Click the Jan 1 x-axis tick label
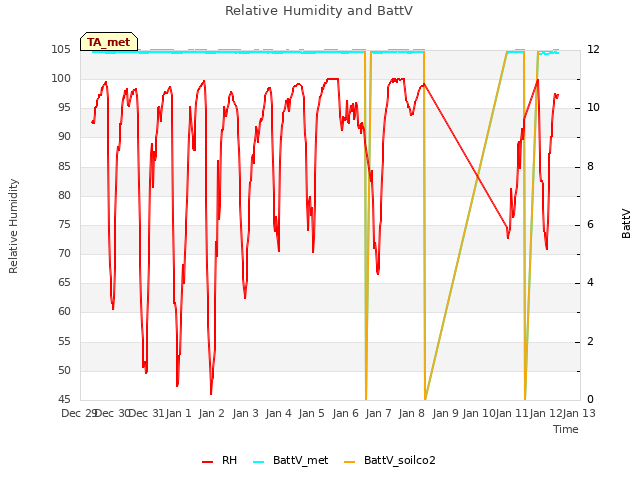This screenshot has width=640, height=480. tap(178, 413)
